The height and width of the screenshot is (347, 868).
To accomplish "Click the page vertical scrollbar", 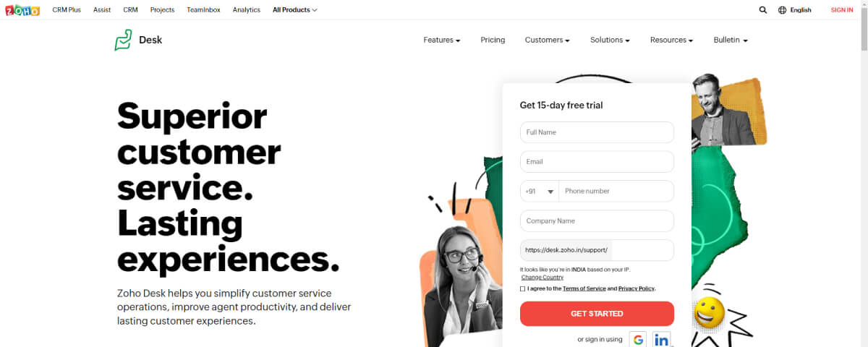I will coord(863,173).
